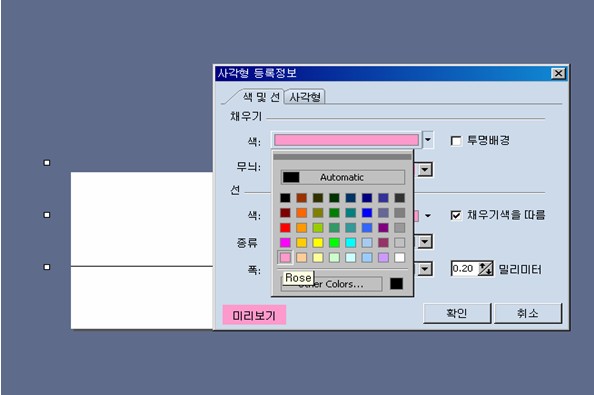Select the Rose color swatch
The image size is (594, 395).
click(285, 258)
